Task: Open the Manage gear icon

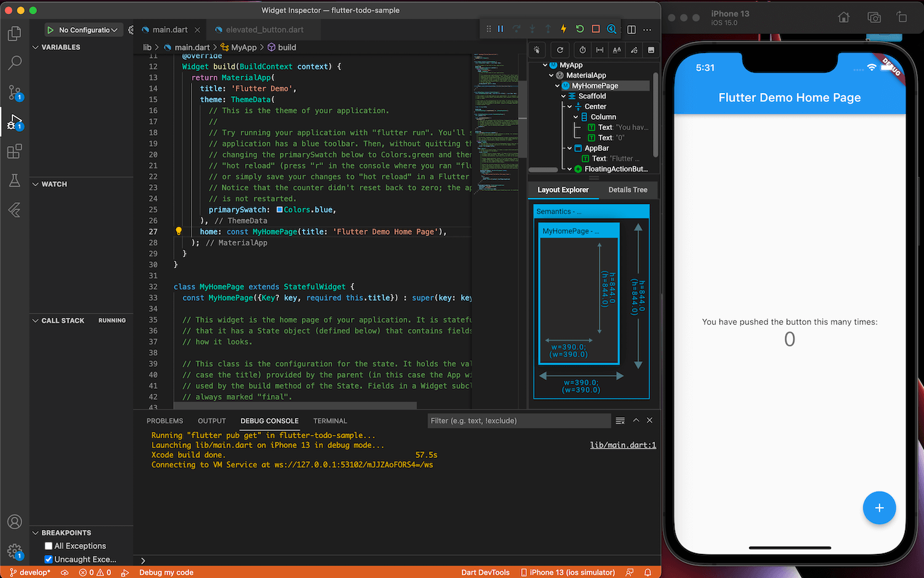Action: (14, 552)
